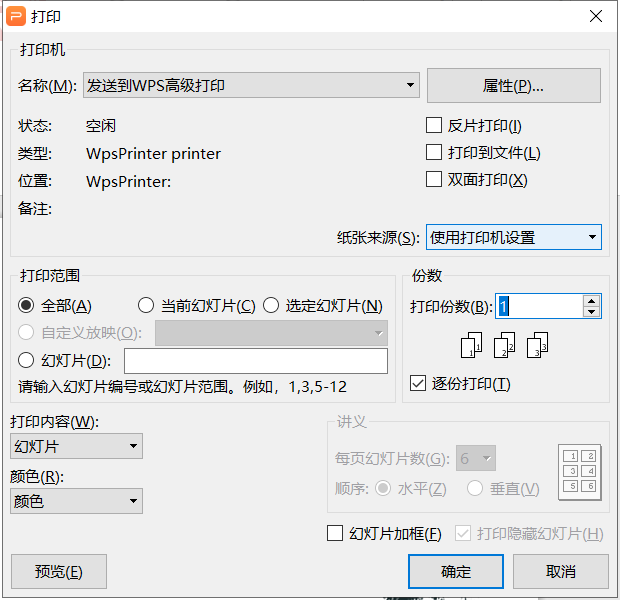
Task: Click the 打印份数 copies input field
Action: 539,306
